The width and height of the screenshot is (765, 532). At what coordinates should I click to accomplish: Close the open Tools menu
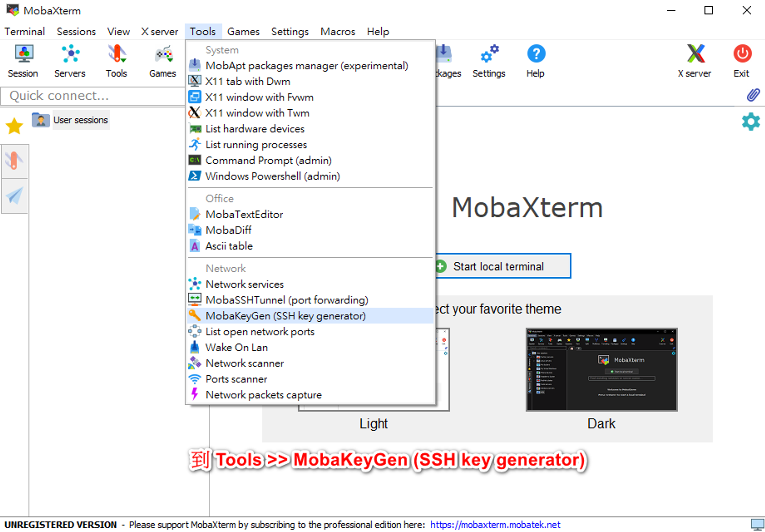coord(203,32)
